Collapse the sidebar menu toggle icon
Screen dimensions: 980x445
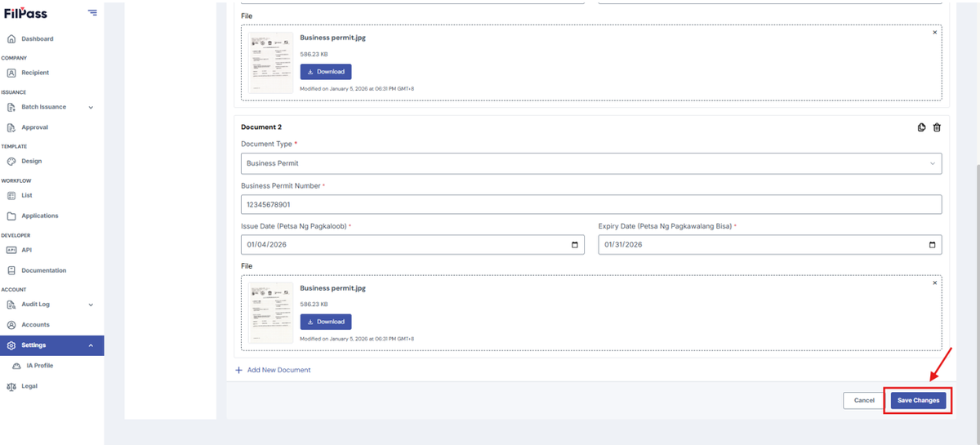click(92, 12)
